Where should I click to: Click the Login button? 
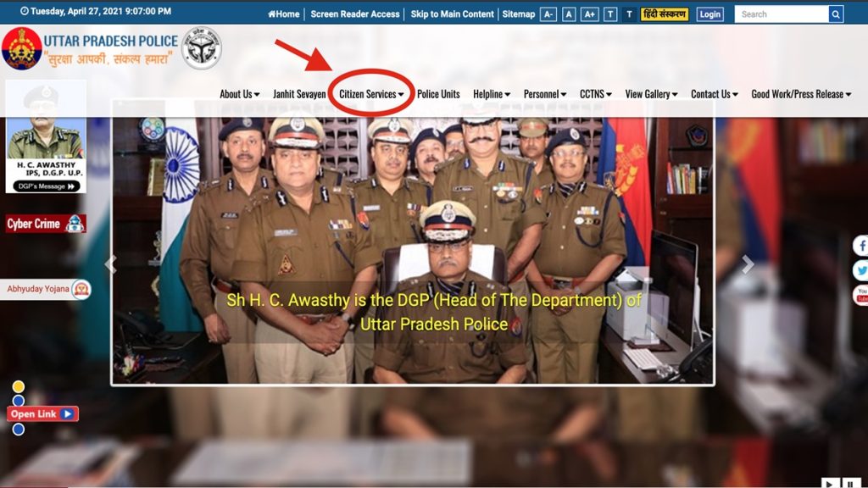coord(709,14)
